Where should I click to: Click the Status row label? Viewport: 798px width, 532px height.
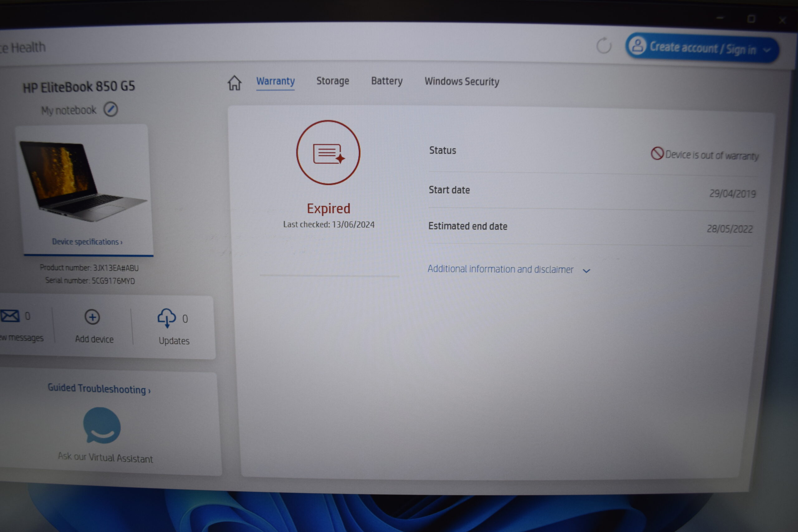click(x=442, y=150)
